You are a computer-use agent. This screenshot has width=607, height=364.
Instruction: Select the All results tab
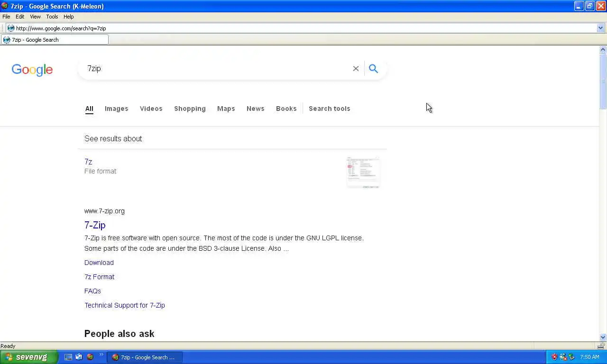tap(89, 109)
